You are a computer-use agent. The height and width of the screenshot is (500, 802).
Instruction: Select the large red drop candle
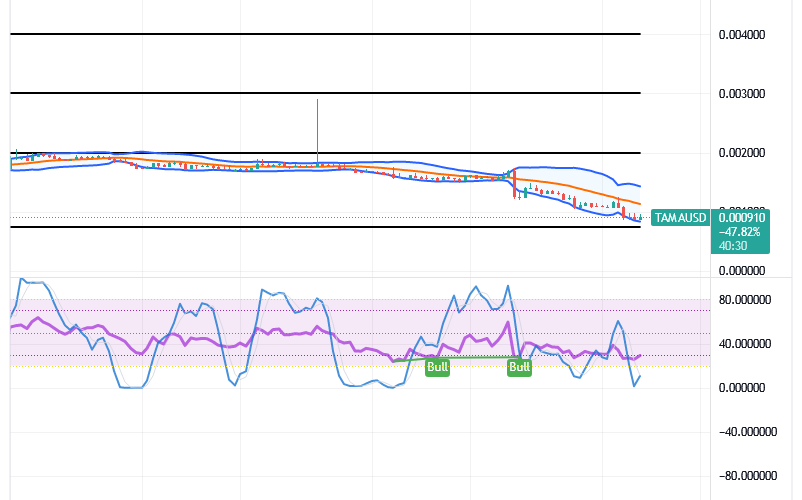click(x=515, y=185)
